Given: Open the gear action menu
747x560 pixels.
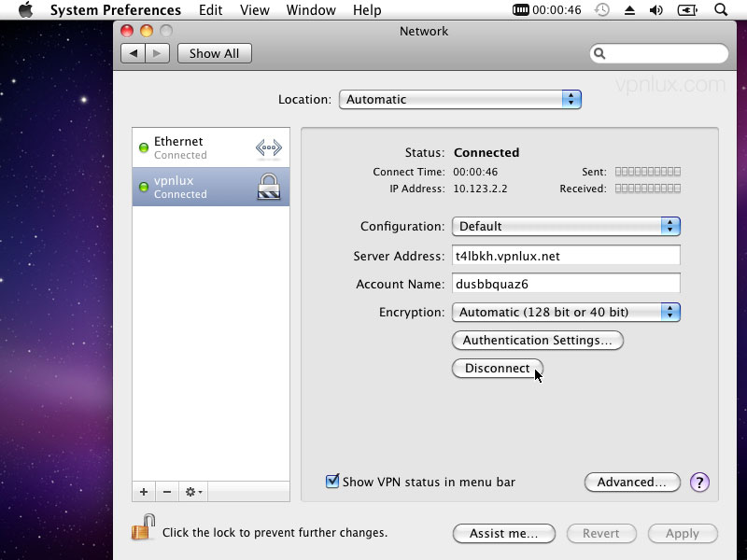Looking at the screenshot, I should 193,492.
